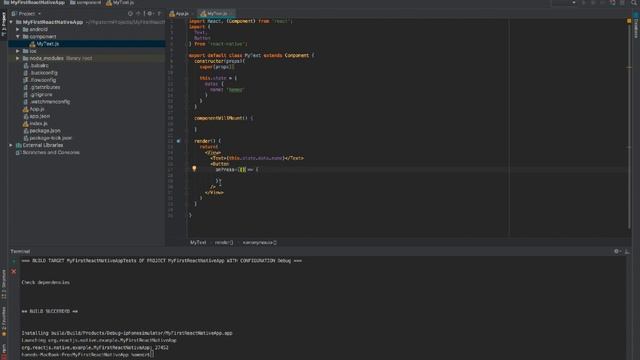Image resolution: width=640 pixels, height=360 pixels.
Task: Open Project panel gear settings icon
Action: (150, 13)
